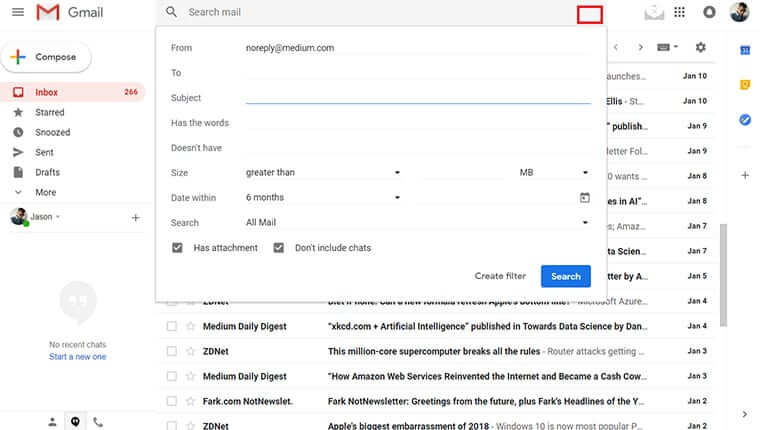Image resolution: width=760 pixels, height=430 pixels.
Task: Click the size value input field
Action: [x=461, y=173]
